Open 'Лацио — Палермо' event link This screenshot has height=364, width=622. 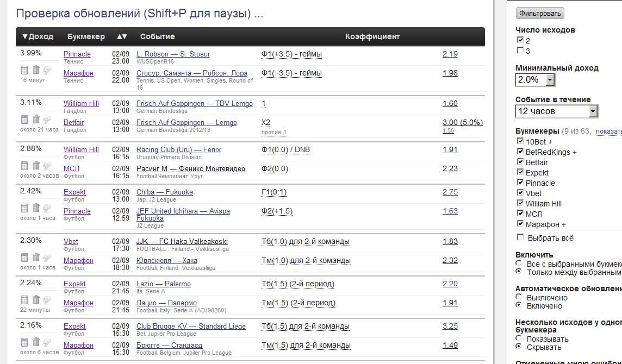[x=166, y=303]
